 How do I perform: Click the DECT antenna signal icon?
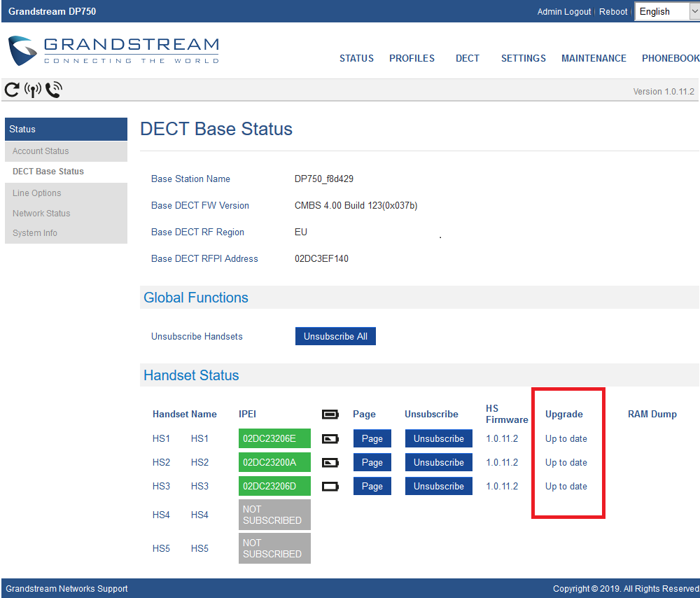tap(33, 90)
